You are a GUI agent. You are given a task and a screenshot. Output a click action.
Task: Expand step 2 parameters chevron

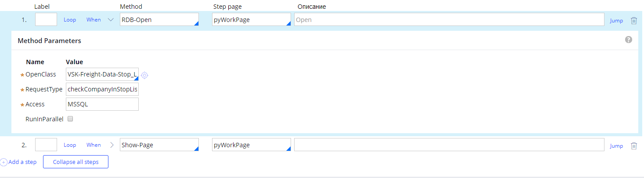(x=112, y=145)
